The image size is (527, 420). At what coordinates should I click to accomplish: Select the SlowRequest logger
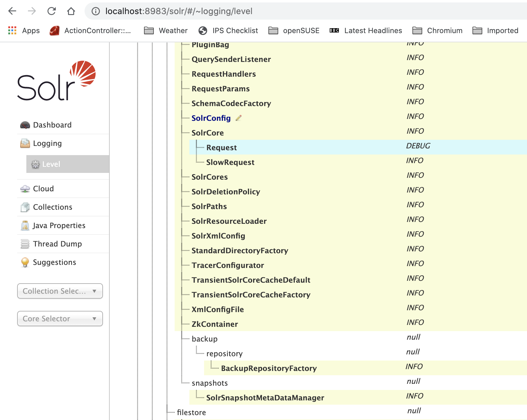click(230, 162)
